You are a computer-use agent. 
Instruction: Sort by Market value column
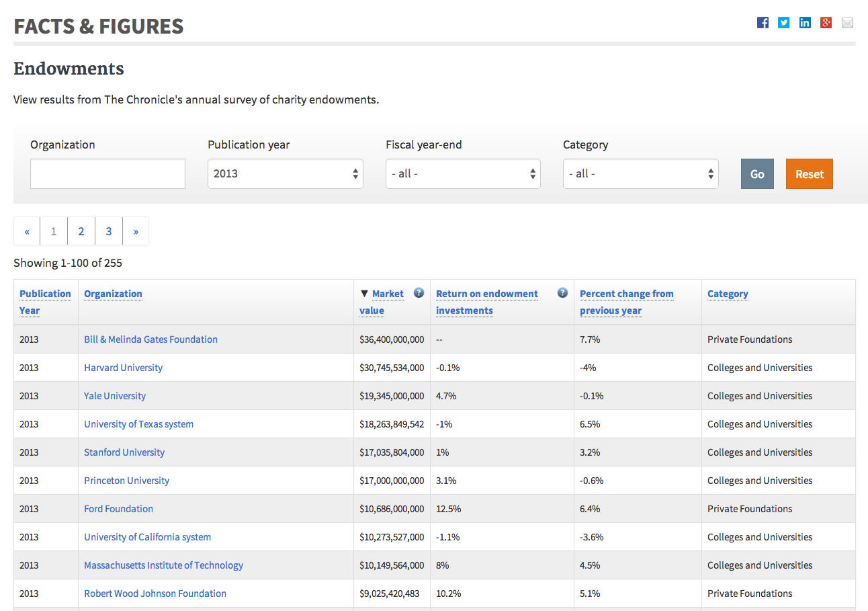tap(382, 302)
